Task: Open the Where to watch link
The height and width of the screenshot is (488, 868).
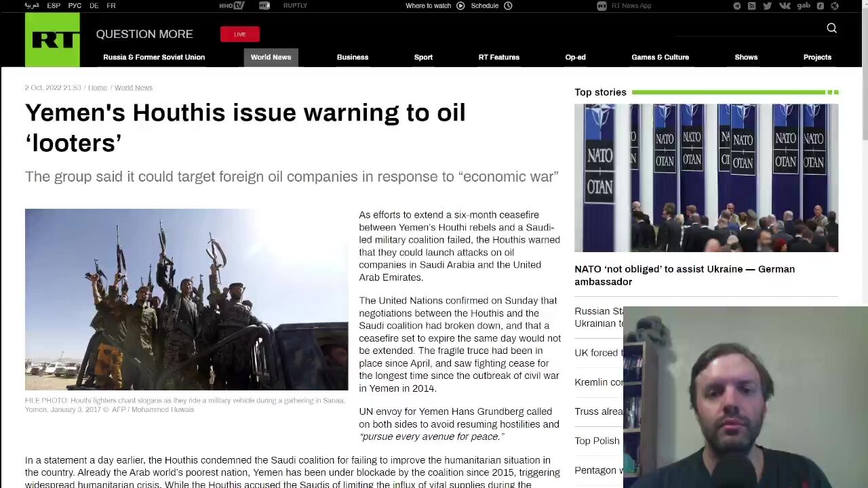Action: (428, 5)
